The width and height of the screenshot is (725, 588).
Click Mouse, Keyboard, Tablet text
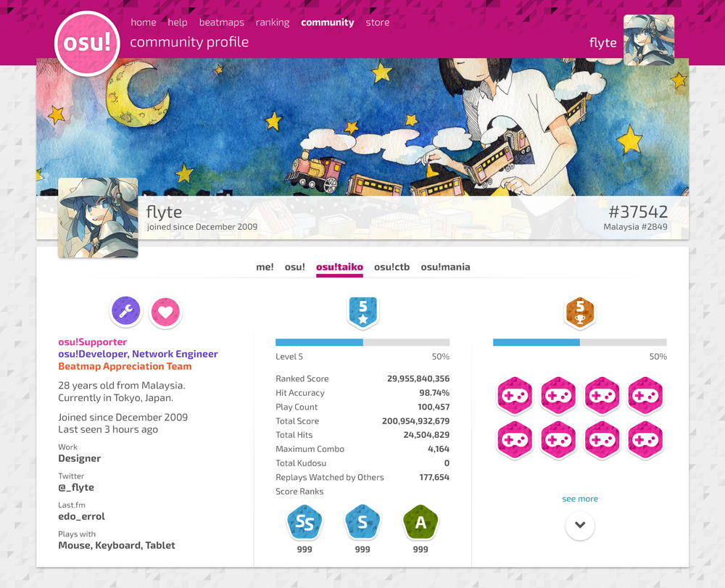tap(117, 545)
